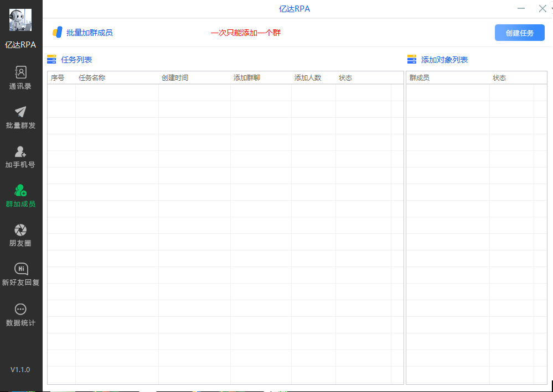Click the 任务列表 list icon
553x392 pixels.
coord(51,60)
